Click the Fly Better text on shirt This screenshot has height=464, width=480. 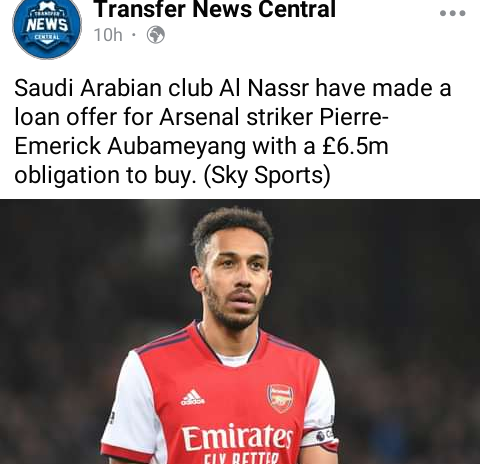(241, 458)
